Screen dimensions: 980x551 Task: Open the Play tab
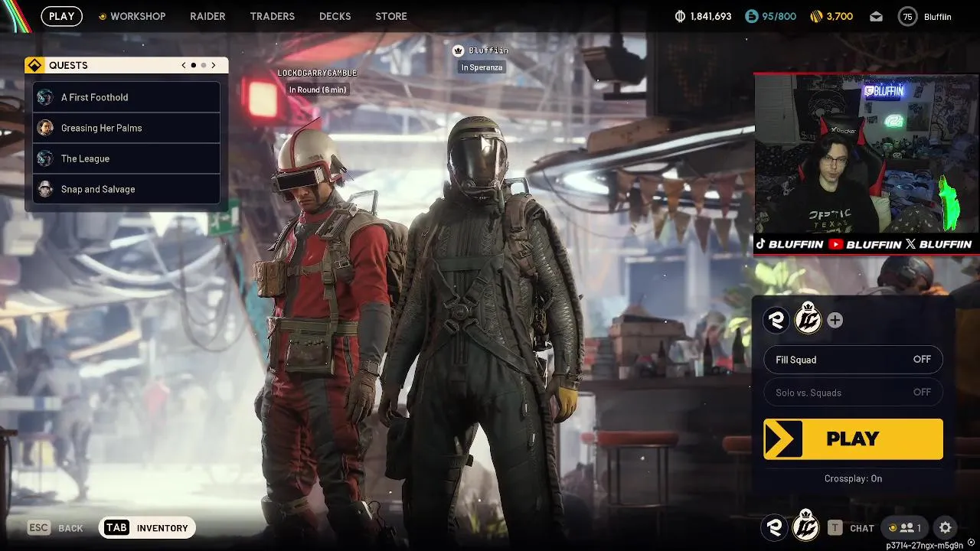(62, 16)
